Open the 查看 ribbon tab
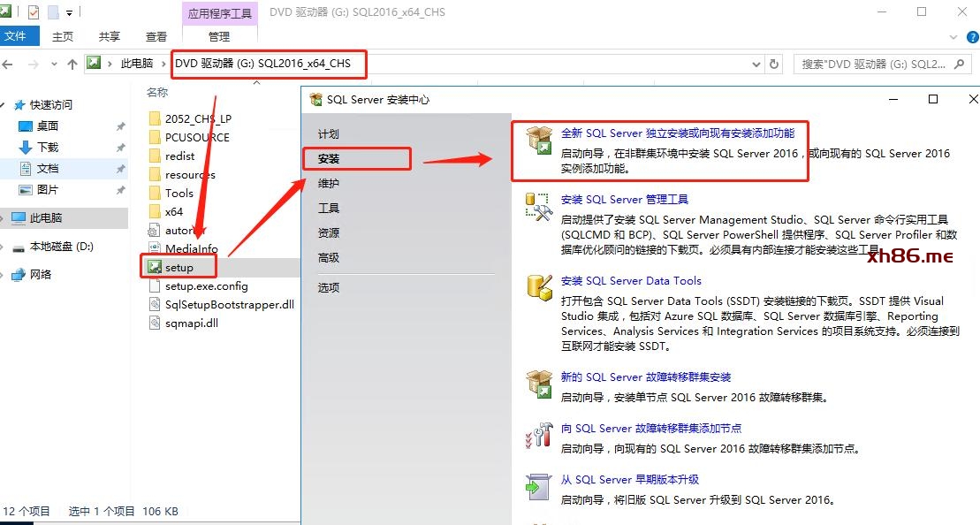This screenshot has height=525, width=980. pos(156,36)
